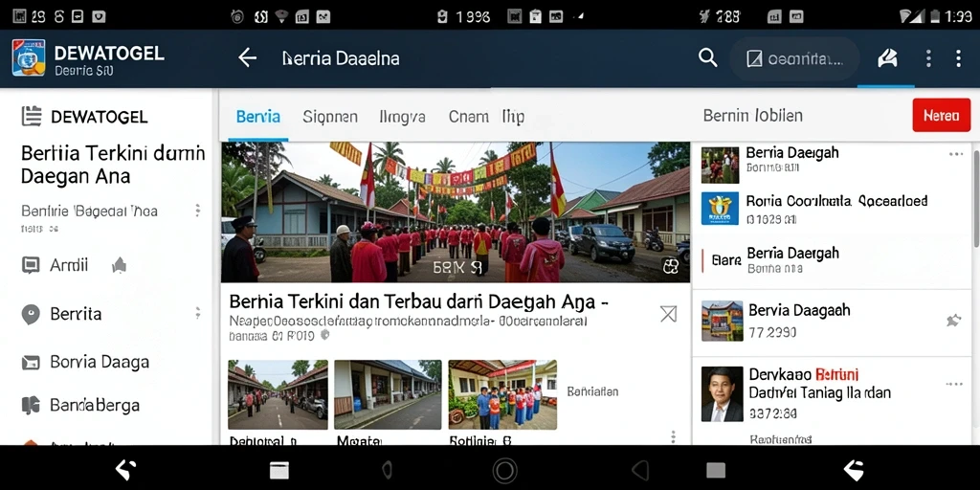980x490 pixels.
Task: Tap the send icon next to headline
Action: click(668, 314)
